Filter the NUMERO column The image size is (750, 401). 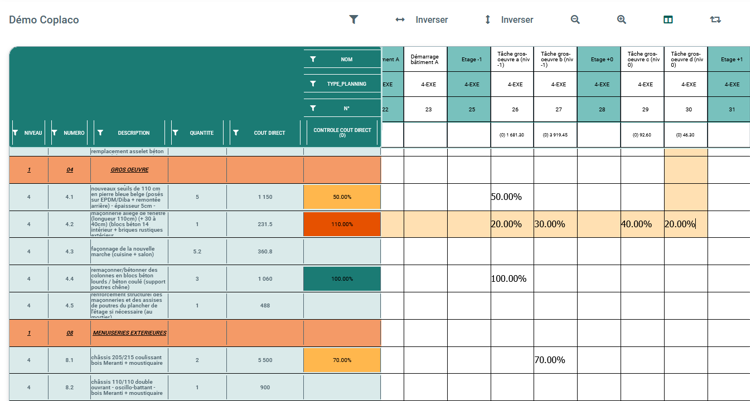click(x=54, y=133)
